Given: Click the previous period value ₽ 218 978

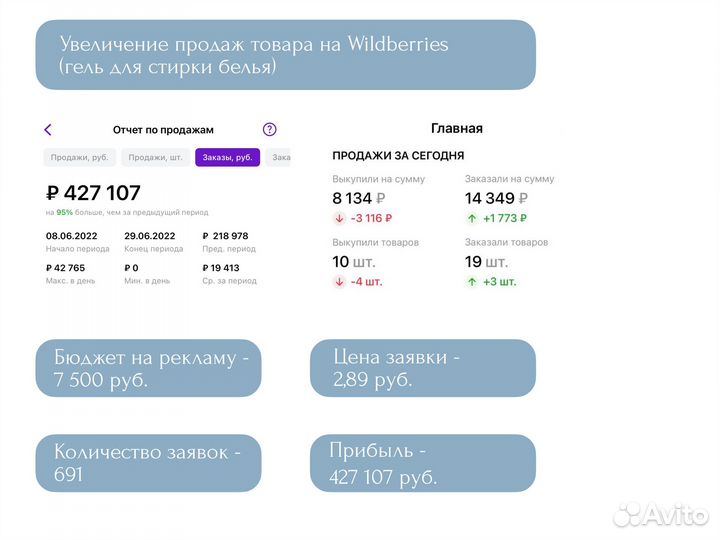Looking at the screenshot, I should pos(225,236).
